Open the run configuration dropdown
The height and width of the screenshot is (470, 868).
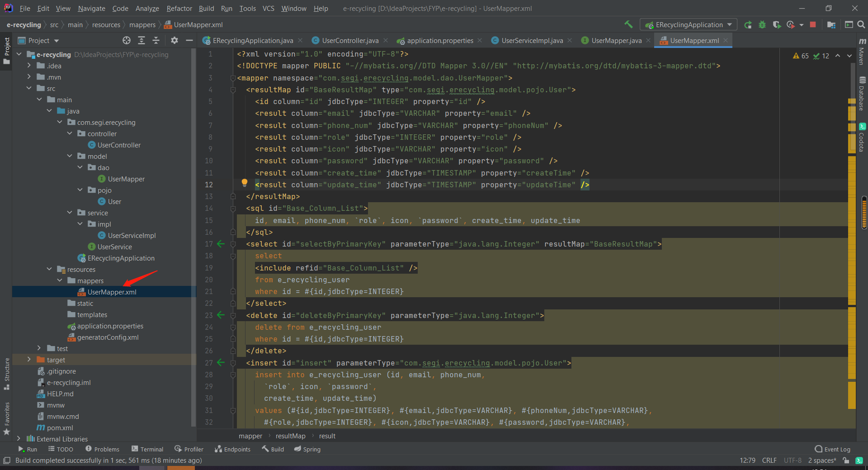[x=689, y=25]
